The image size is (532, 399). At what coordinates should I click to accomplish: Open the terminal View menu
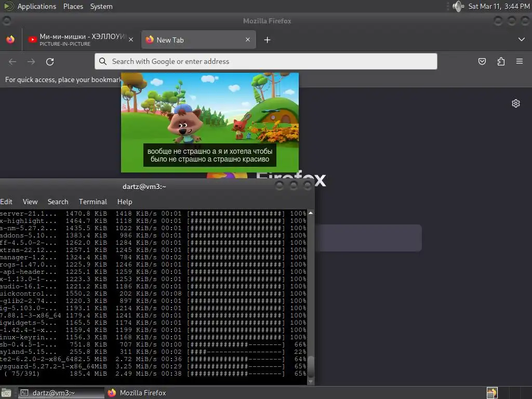(30, 202)
